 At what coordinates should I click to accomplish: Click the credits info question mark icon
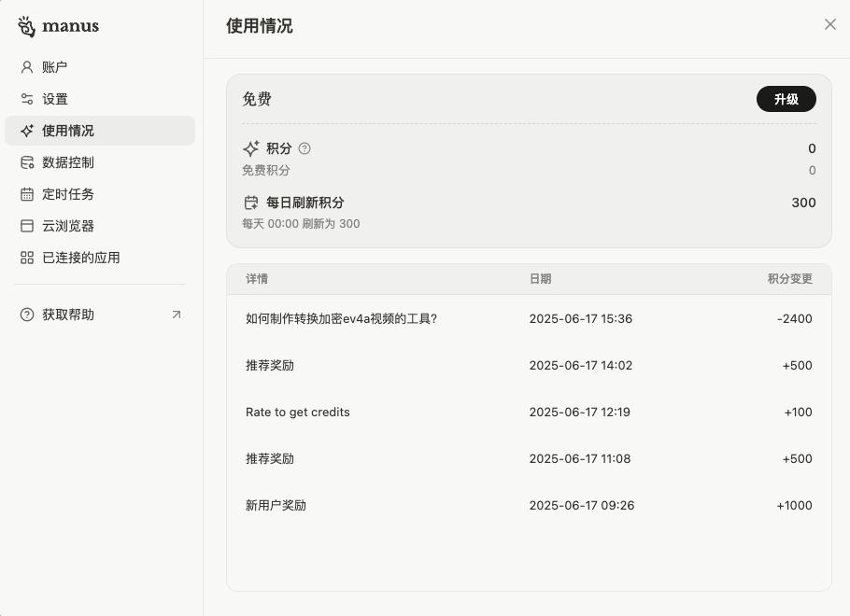coord(305,148)
